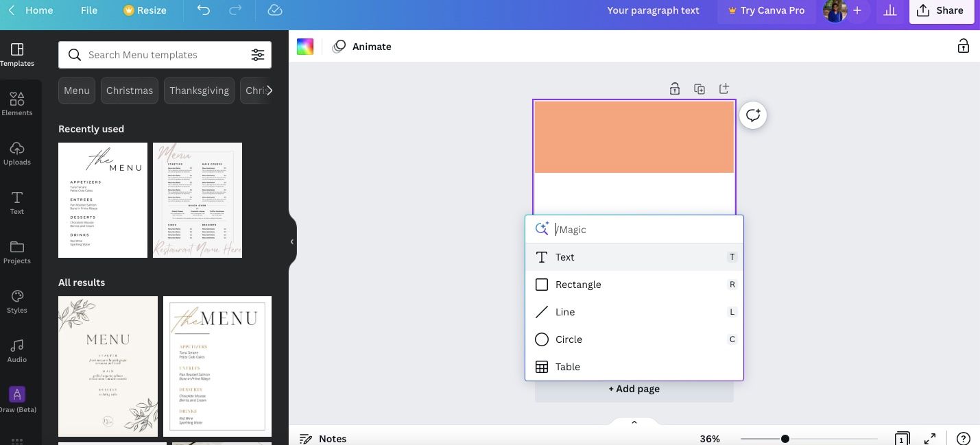Share the design
Viewport: 980px width, 445px height.
[941, 10]
